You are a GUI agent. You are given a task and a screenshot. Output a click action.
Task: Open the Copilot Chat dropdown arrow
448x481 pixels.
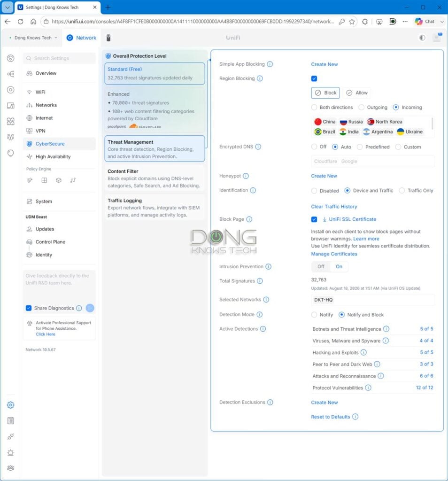442,22
